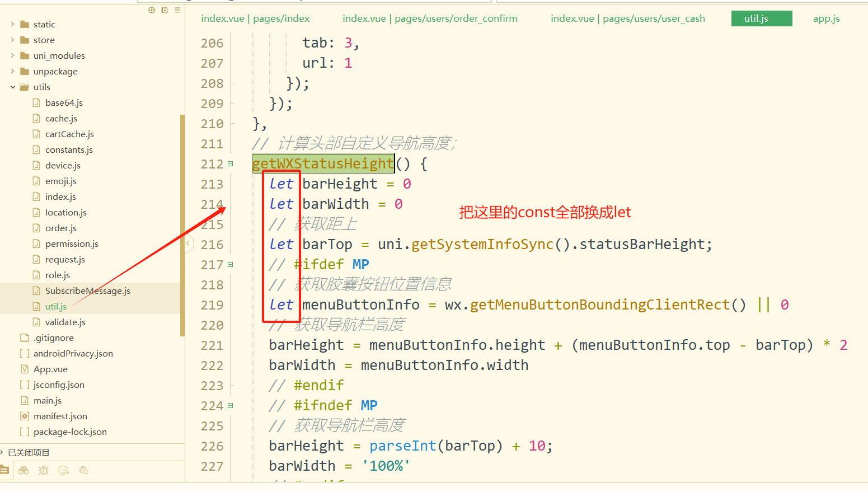Viewport: 868px width, 492px height.
Task: Click getMenuButtonBoundingClientRect on line 219
Action: pos(600,305)
